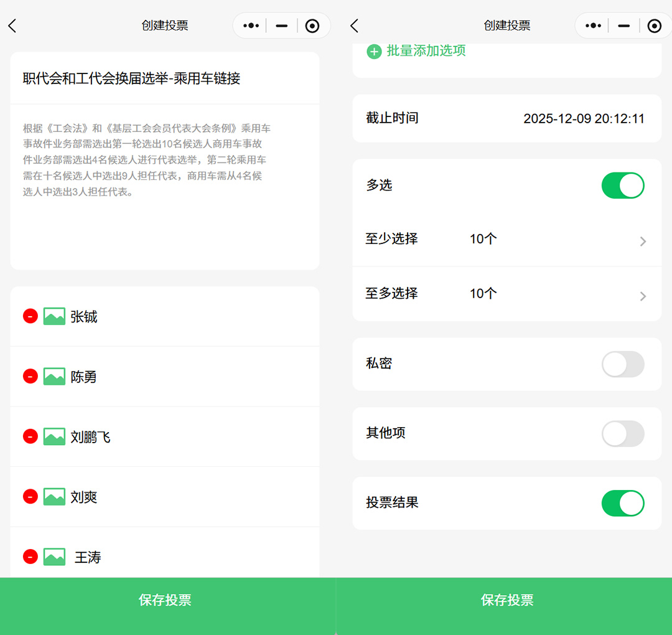The width and height of the screenshot is (672, 635).
Task: Click the image icon next to 张铖
Action: pyautogui.click(x=54, y=316)
